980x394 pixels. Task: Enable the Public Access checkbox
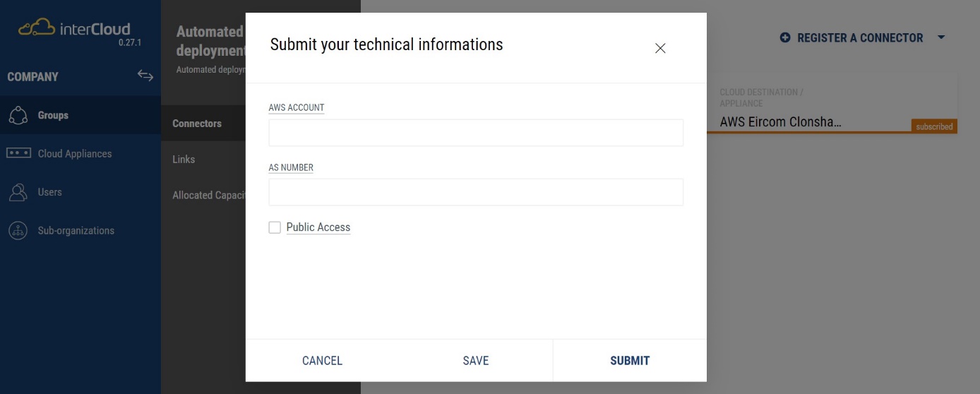(x=275, y=227)
